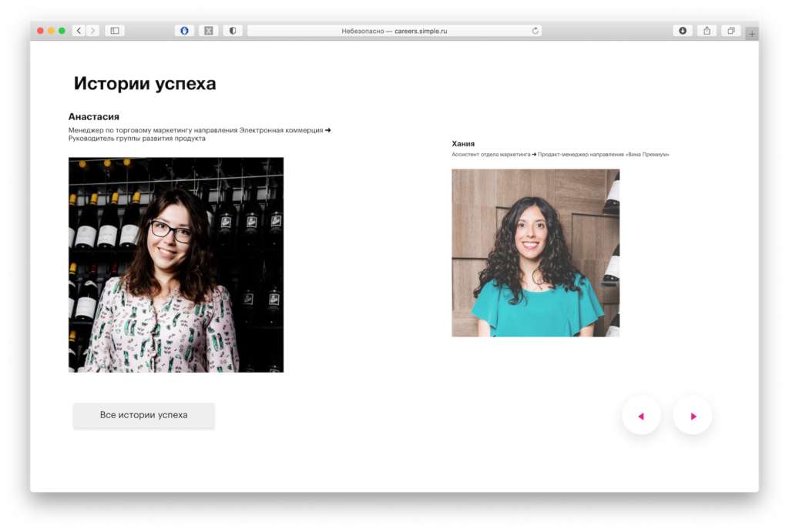Screen dimensions: 789x532
Task: Reload the careers.simple.ru page
Action: tap(535, 31)
